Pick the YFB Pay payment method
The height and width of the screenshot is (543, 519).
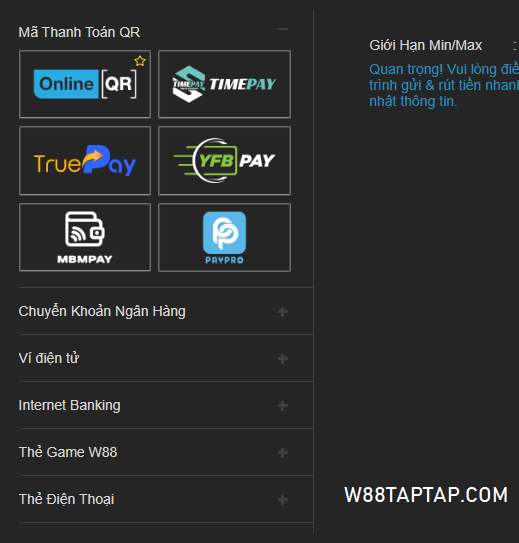pyautogui.click(x=224, y=161)
